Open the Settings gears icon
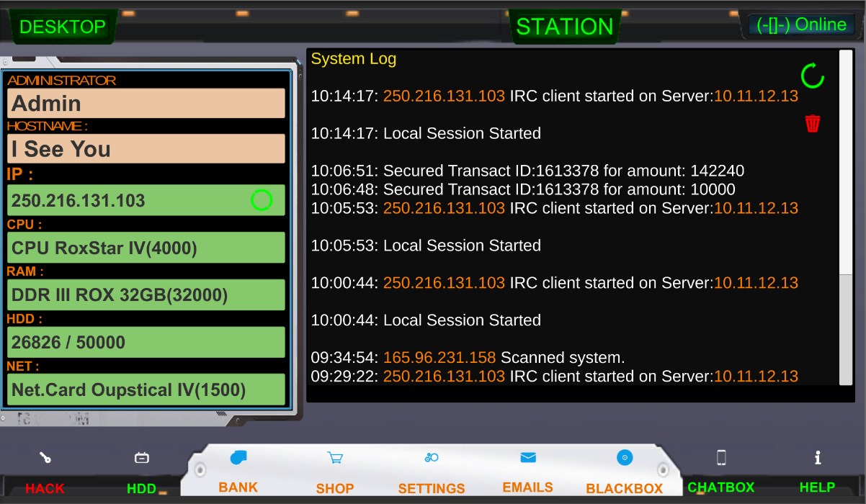 tap(432, 457)
